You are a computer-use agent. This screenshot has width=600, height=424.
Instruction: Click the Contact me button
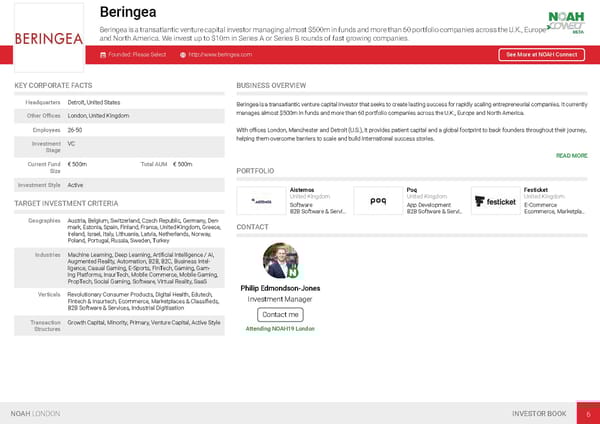point(280,314)
